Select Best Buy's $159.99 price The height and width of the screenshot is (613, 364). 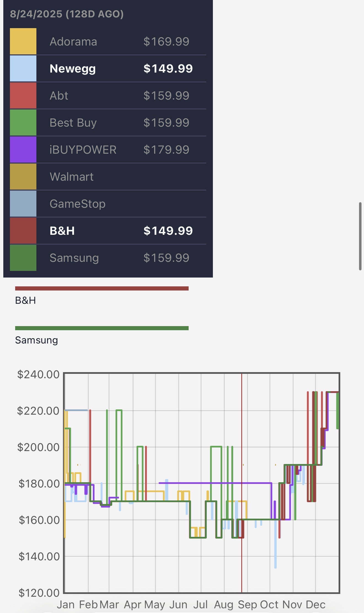point(166,123)
